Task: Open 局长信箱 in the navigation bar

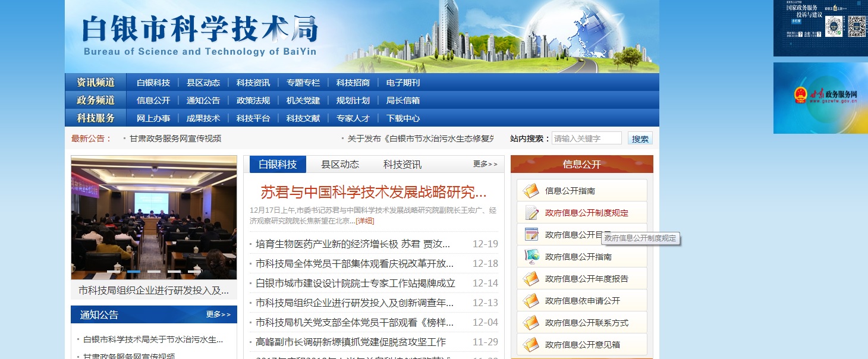Action: 403,100
